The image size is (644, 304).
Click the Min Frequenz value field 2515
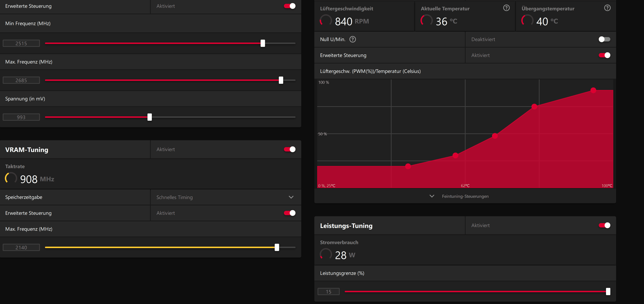coord(21,43)
